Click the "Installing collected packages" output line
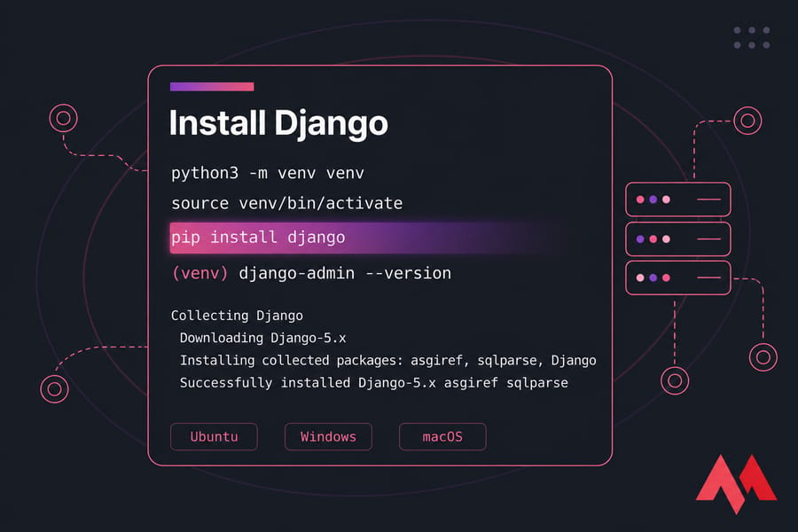The width and height of the screenshot is (798, 532). [387, 361]
